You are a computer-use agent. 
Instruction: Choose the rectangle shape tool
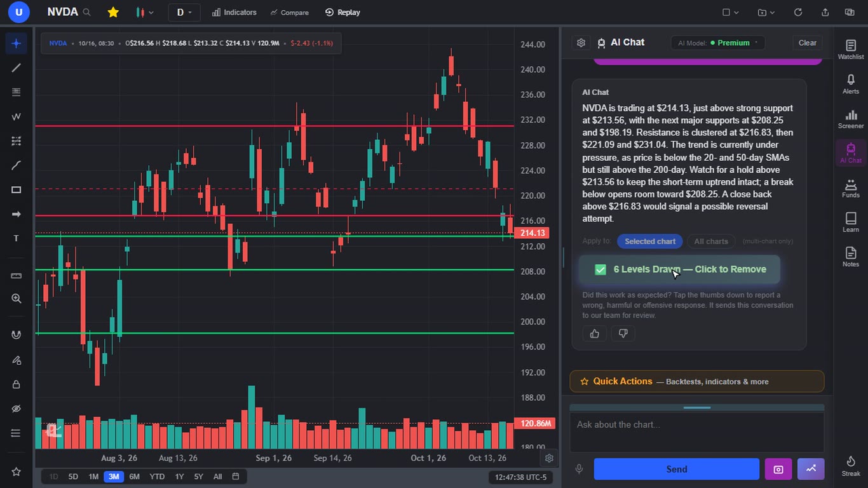coord(17,190)
